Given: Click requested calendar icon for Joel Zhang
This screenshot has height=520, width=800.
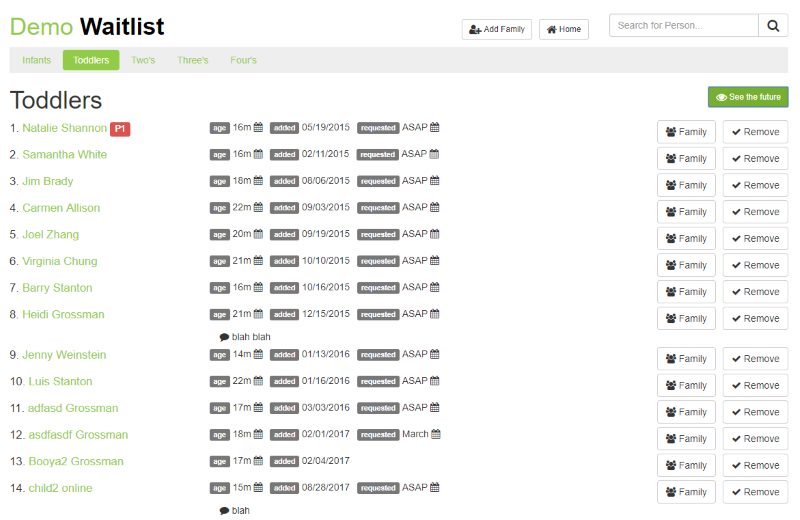Looking at the screenshot, I should pyautogui.click(x=435, y=234).
